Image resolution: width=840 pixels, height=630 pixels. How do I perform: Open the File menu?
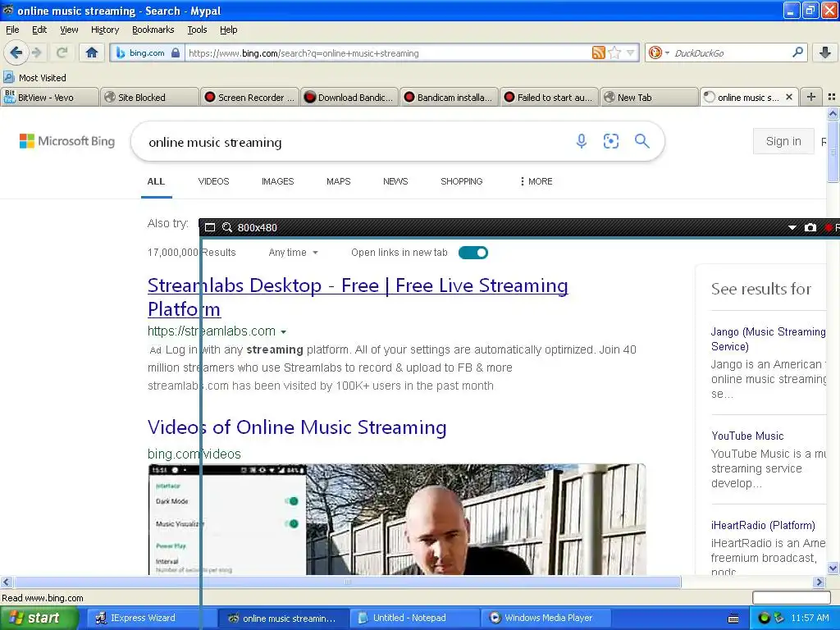12,30
